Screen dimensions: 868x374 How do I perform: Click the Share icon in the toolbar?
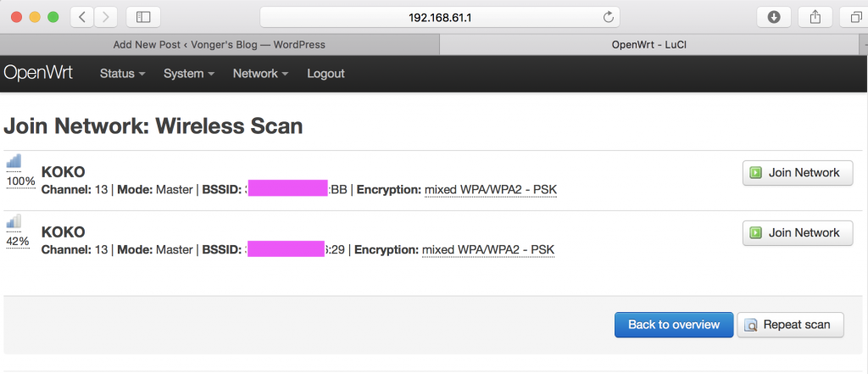[815, 17]
